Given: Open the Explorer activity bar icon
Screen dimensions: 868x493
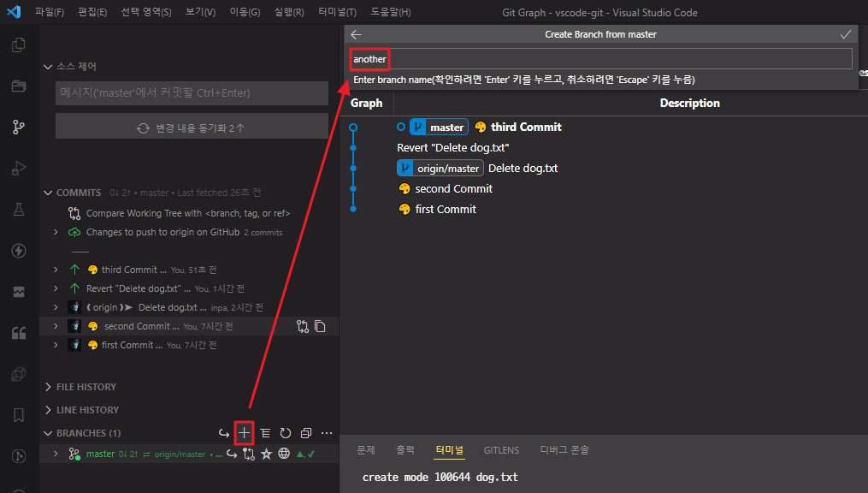Looking at the screenshot, I should pos(19,45).
